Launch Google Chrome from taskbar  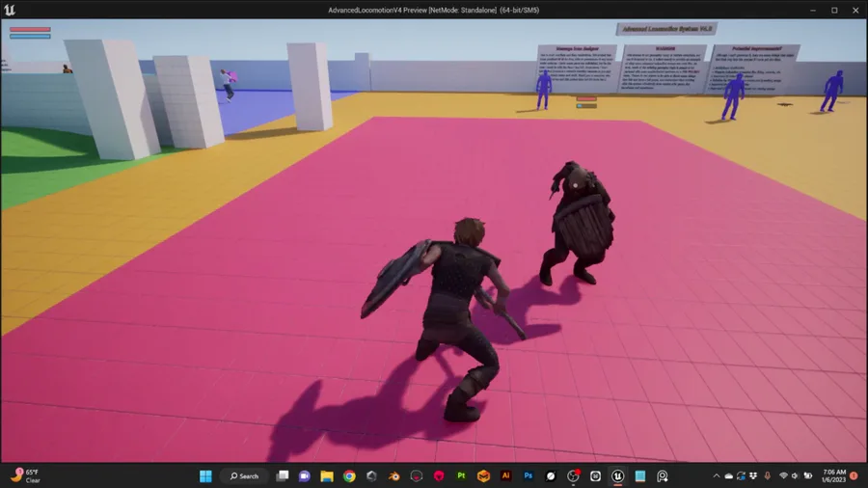[349, 475]
